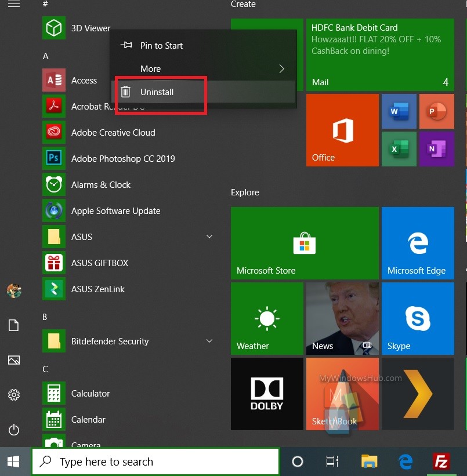Click the Power button in sidebar

(x=14, y=430)
